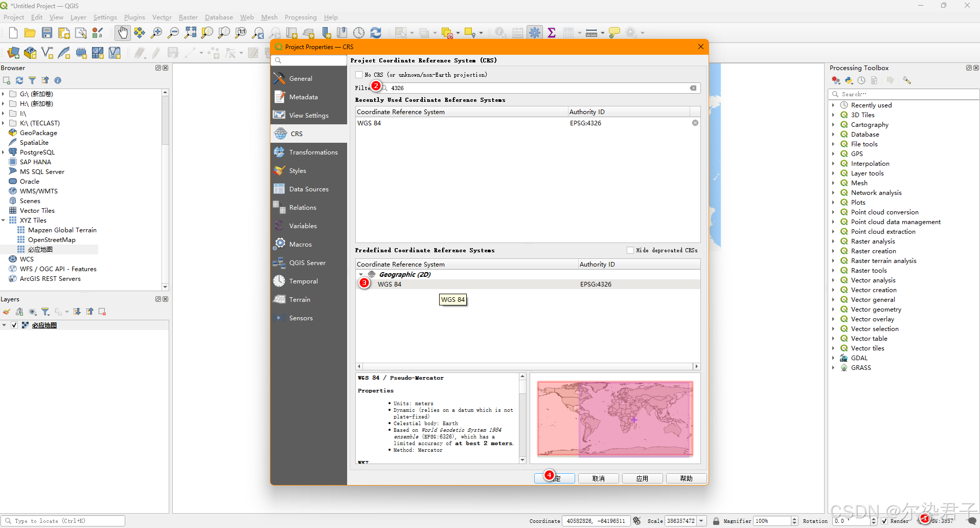Image resolution: width=980 pixels, height=528 pixels.
Task: Open Statistical Summary sigma icon
Action: tap(552, 33)
